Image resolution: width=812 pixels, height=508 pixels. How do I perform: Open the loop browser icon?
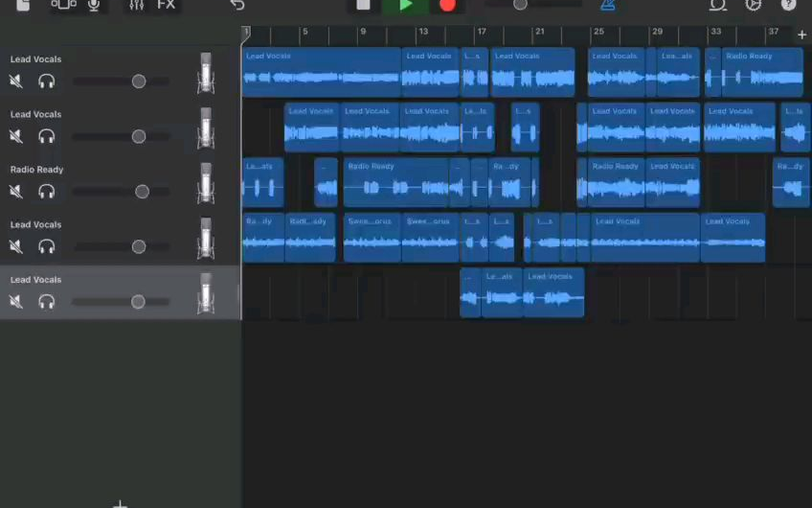(x=717, y=5)
